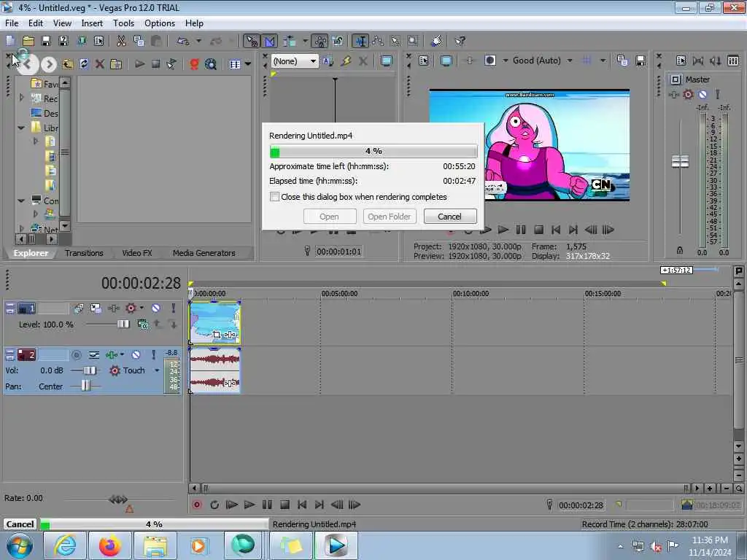Click the Cancel button in status bar
The height and width of the screenshot is (560, 747).
(x=20, y=524)
